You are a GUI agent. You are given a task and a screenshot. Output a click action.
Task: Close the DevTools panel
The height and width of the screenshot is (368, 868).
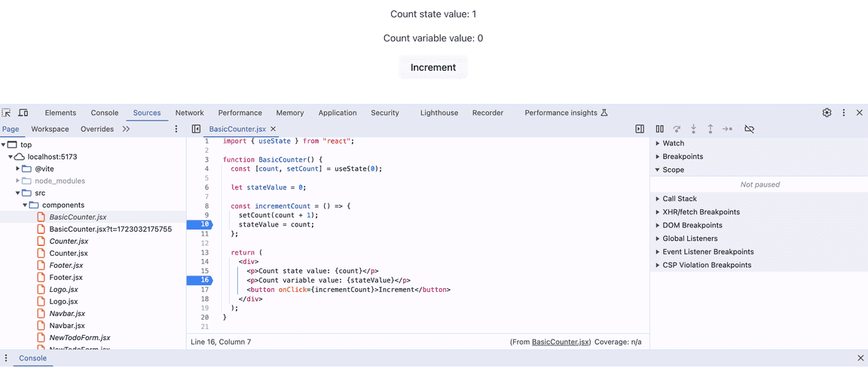pyautogui.click(x=860, y=113)
